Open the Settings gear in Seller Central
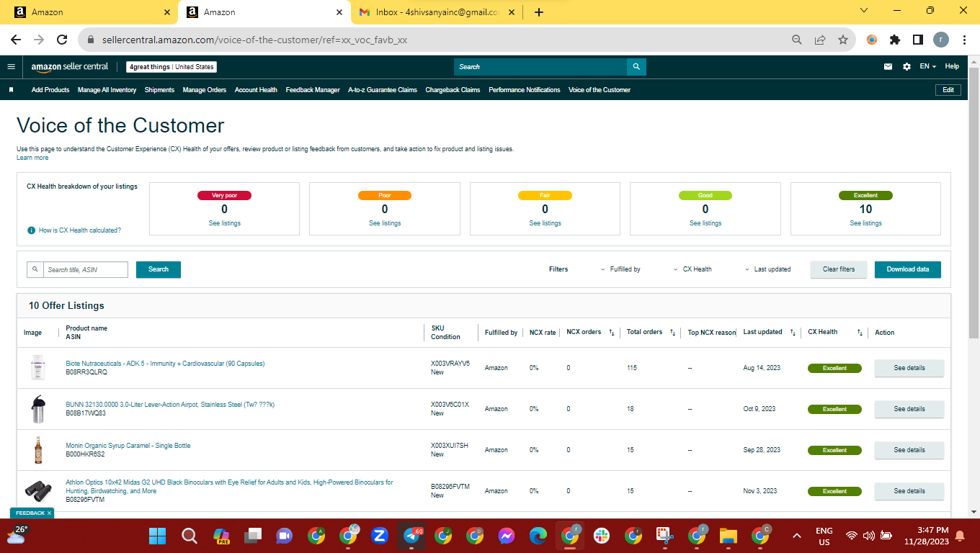980x553 pixels. [906, 66]
